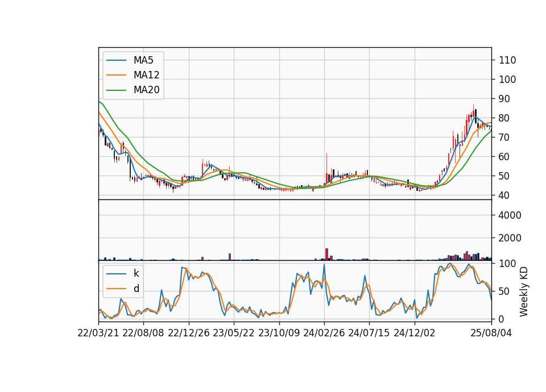Screen dimensions: 546x392
Task: Click the orange MA12 legend line sample
Action: [x=116, y=75]
